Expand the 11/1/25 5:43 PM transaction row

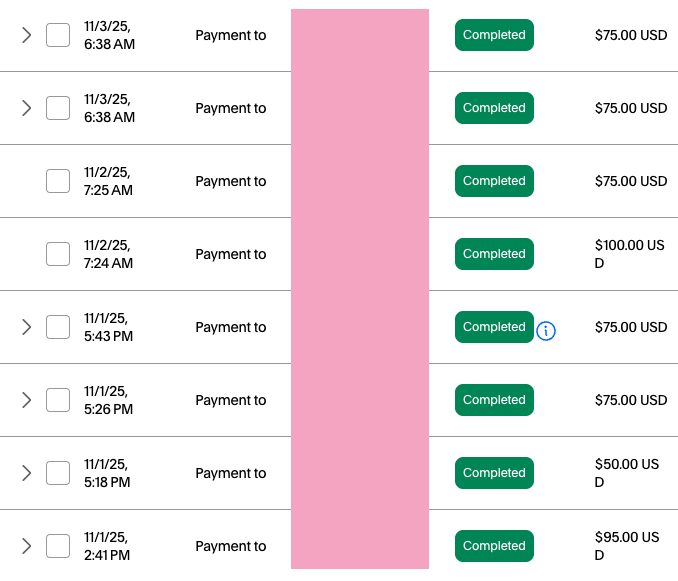click(x=27, y=327)
